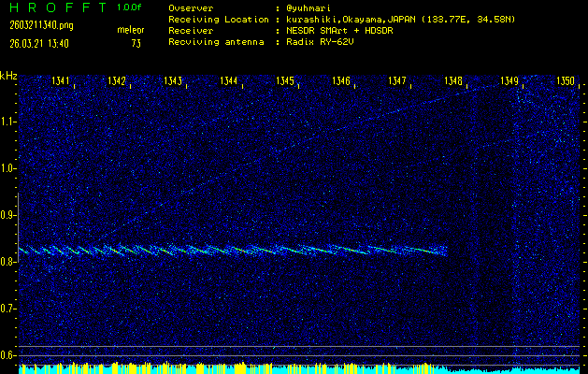Click the 1343 time marker

point(173,81)
